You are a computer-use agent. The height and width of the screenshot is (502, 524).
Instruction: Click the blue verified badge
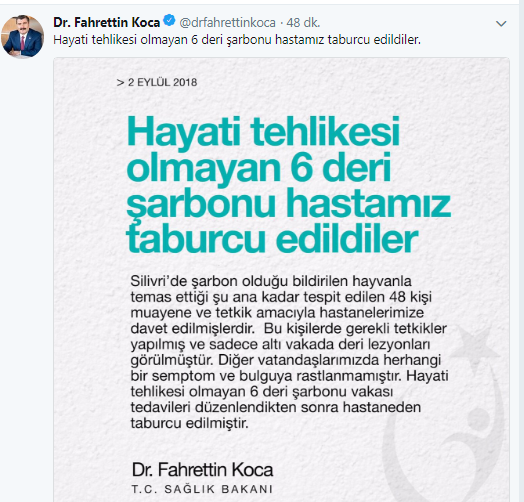169,21
